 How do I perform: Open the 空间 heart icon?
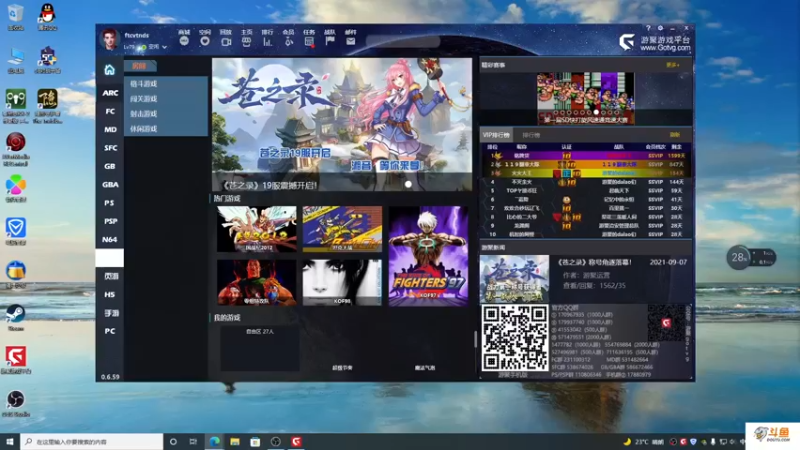205,41
